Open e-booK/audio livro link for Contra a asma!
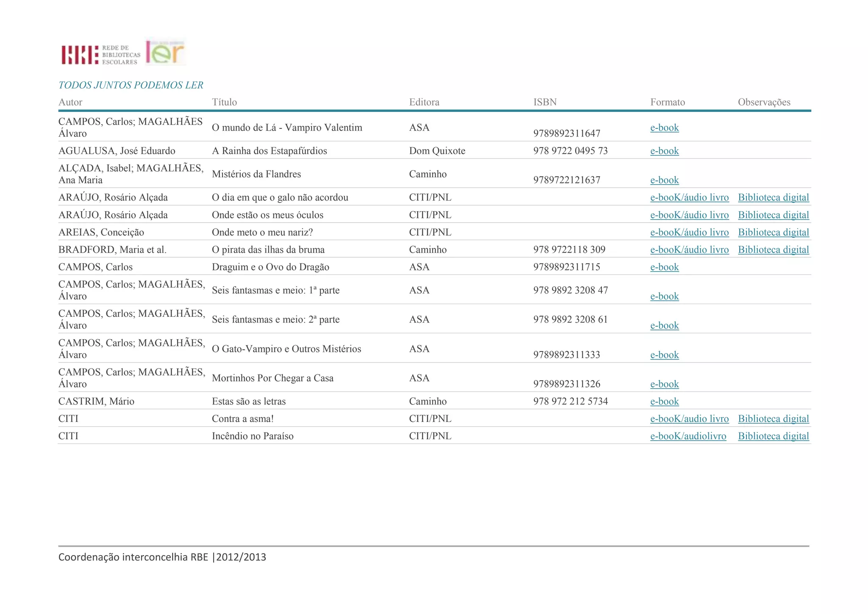Screen dimensions: 868x614 (689, 419)
